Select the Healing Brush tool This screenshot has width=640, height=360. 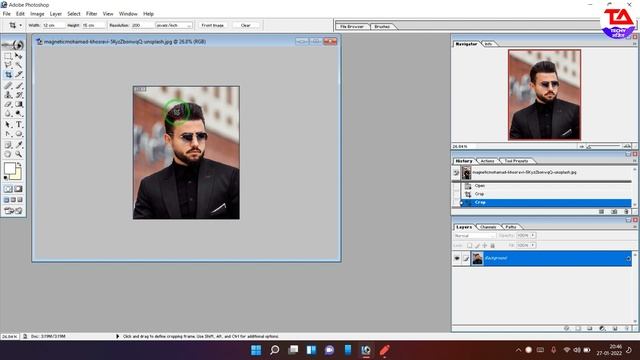pyautogui.click(x=8, y=86)
